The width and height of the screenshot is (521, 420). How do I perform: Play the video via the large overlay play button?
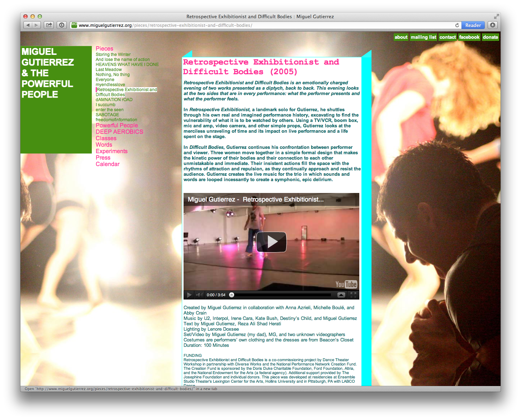(271, 242)
